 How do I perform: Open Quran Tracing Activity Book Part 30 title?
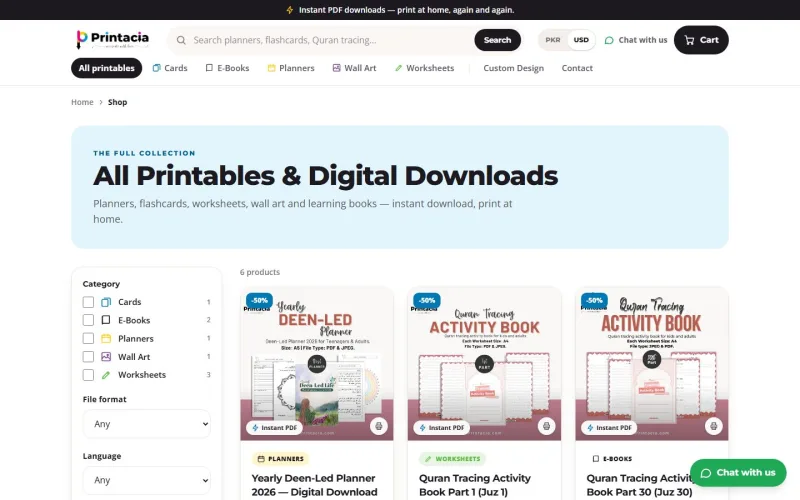[x=640, y=485]
